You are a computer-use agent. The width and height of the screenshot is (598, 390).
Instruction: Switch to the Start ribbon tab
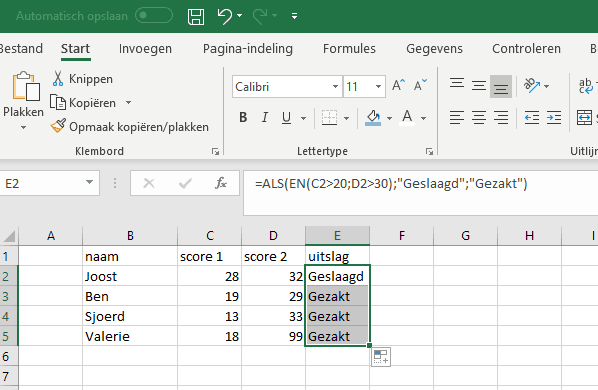click(75, 49)
